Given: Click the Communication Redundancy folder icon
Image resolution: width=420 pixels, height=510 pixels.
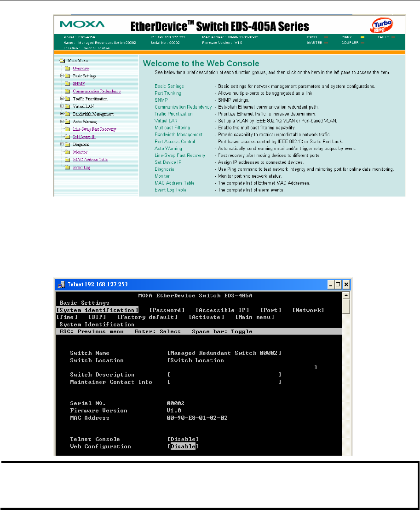Looking at the screenshot, I should 67,91.
